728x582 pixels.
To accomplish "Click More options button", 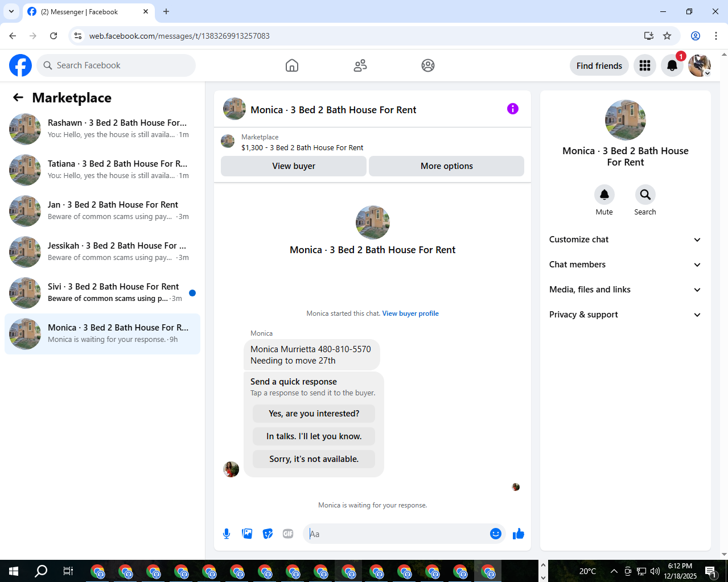I will tap(447, 166).
